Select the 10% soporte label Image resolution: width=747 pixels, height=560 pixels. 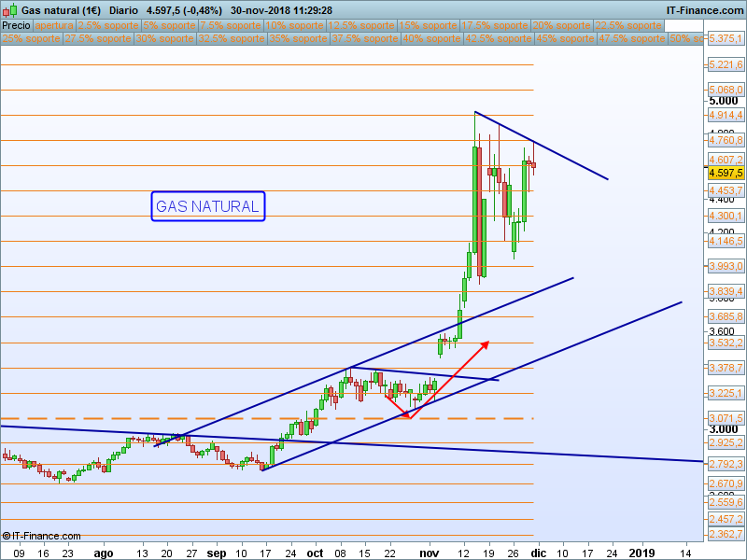295,26
